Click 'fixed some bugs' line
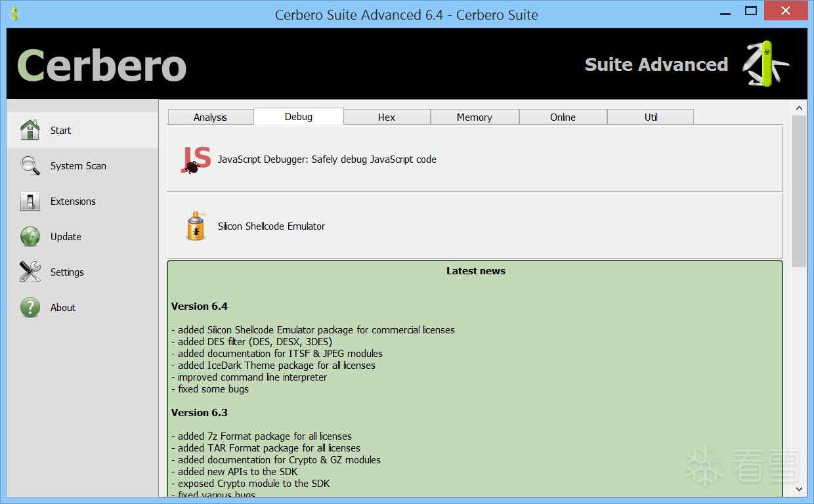The height and width of the screenshot is (504, 814). click(x=210, y=389)
